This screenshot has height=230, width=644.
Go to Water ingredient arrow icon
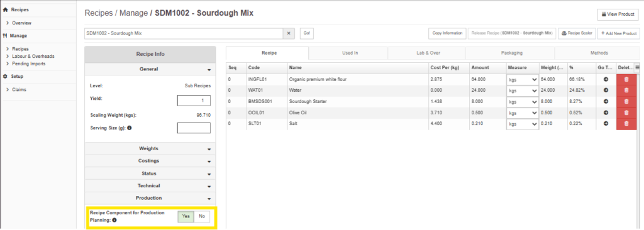pyautogui.click(x=606, y=90)
